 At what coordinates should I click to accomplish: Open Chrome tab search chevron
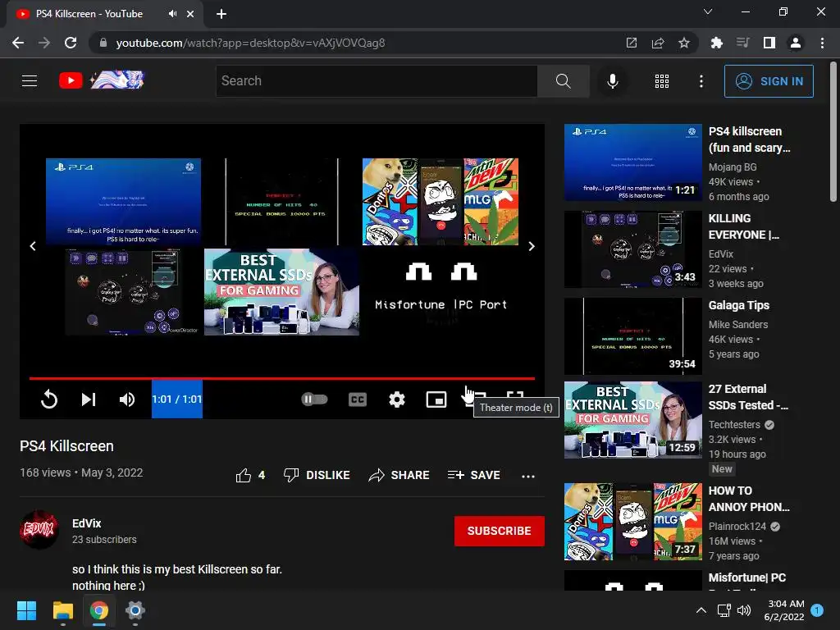pyautogui.click(x=708, y=11)
